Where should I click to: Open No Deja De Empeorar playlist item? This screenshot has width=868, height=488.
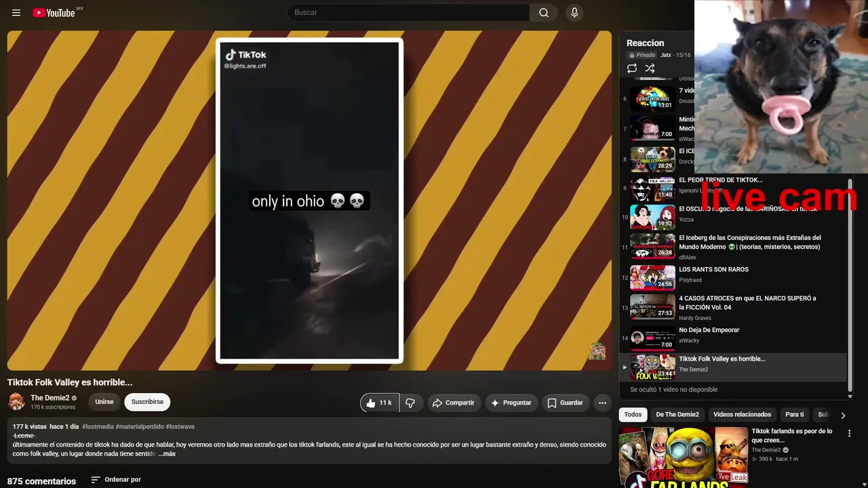coord(709,330)
